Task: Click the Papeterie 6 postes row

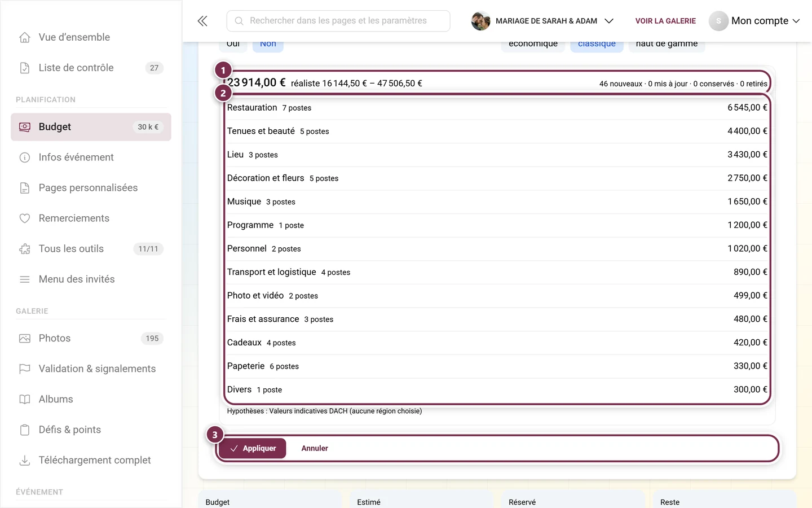Action: (497, 366)
